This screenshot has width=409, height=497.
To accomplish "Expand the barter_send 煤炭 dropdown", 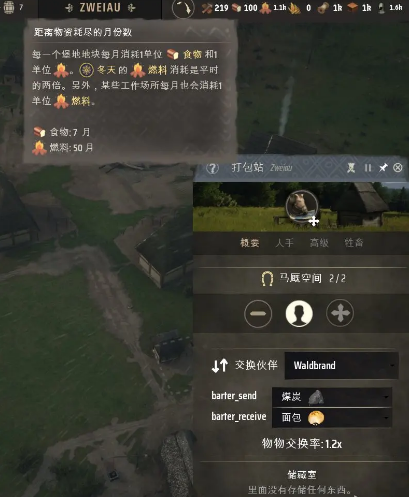I will point(332,397).
